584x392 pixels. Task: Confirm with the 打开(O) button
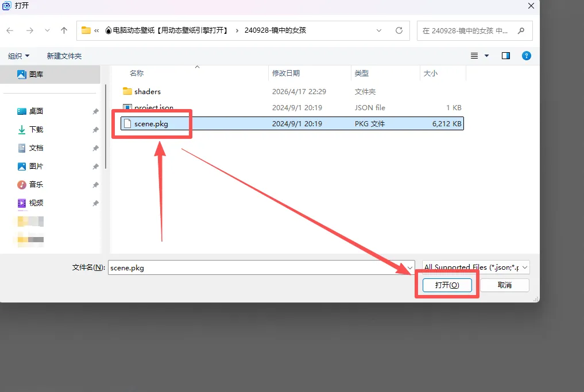(x=447, y=285)
